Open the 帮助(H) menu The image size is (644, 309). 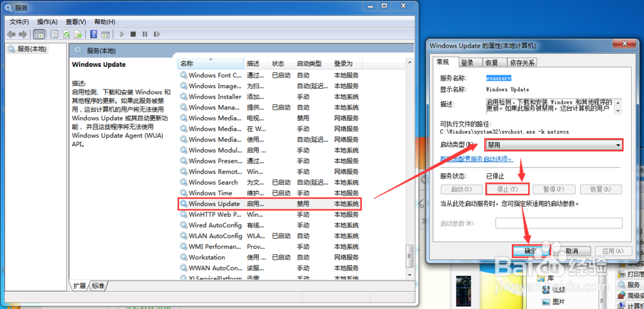[x=105, y=22]
